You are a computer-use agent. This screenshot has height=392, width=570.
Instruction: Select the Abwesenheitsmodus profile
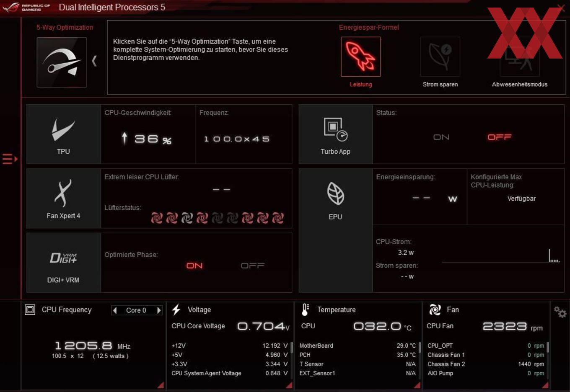(x=520, y=57)
